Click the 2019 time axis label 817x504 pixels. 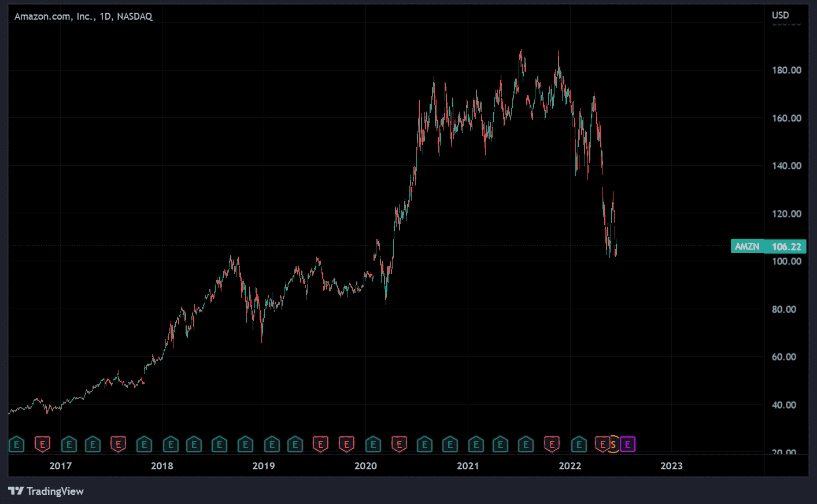click(264, 466)
